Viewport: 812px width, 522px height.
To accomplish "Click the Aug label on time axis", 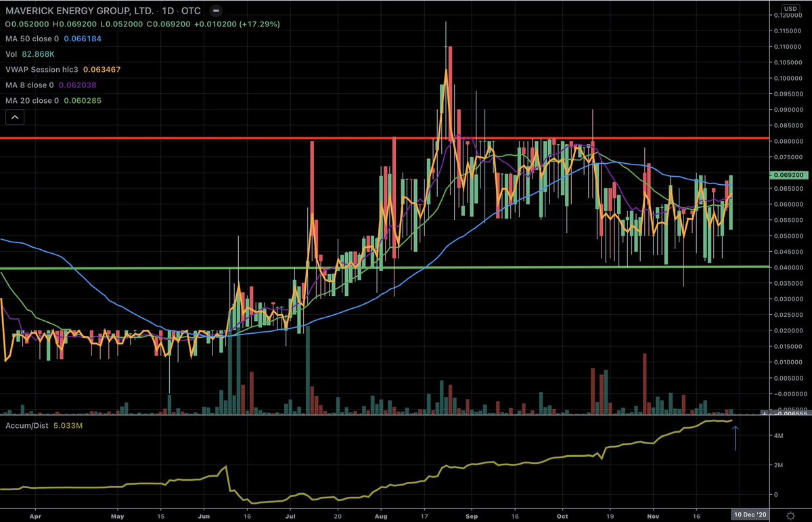I will click(380, 515).
